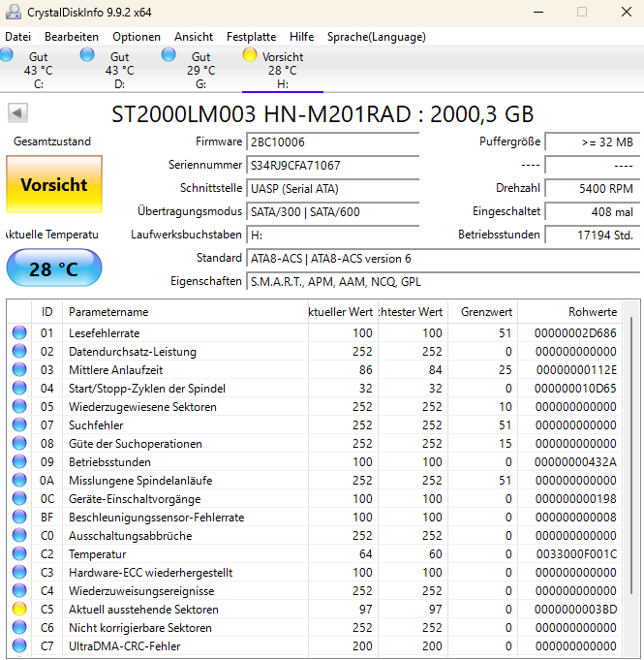Click the CrystalDiskInfo app icon in title bar
This screenshot has width=644, height=660.
(14, 12)
